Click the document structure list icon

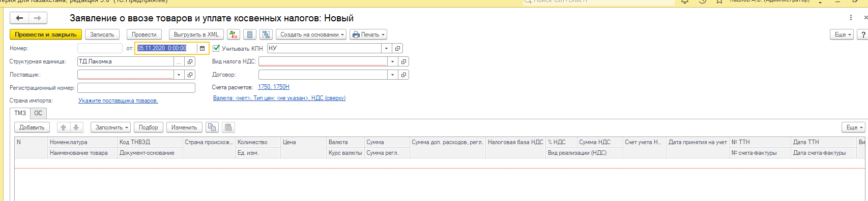click(249, 35)
